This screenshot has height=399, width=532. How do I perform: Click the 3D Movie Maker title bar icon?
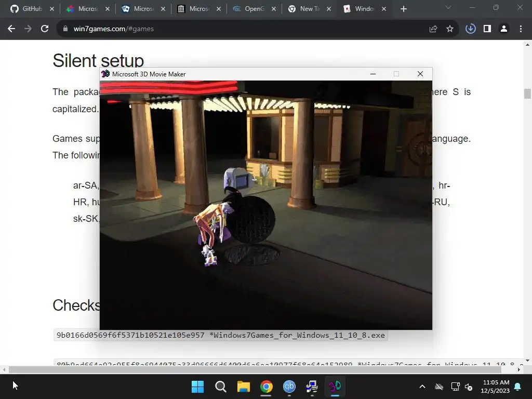click(x=105, y=74)
